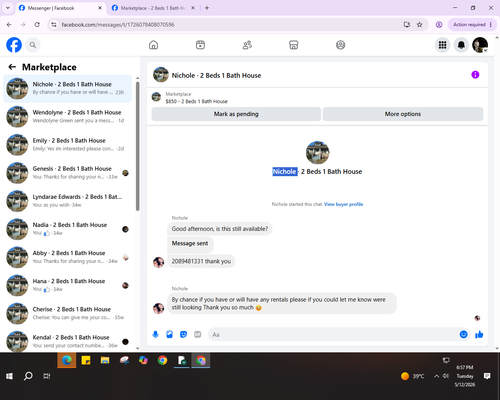Open View buyer profile link

343,204
